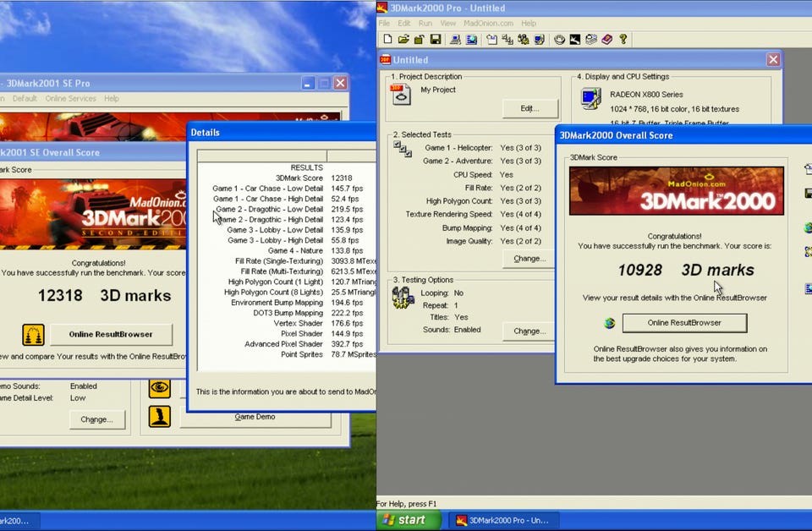
Task: Click the yellow joystick Game Demo icon
Action: (x=160, y=416)
